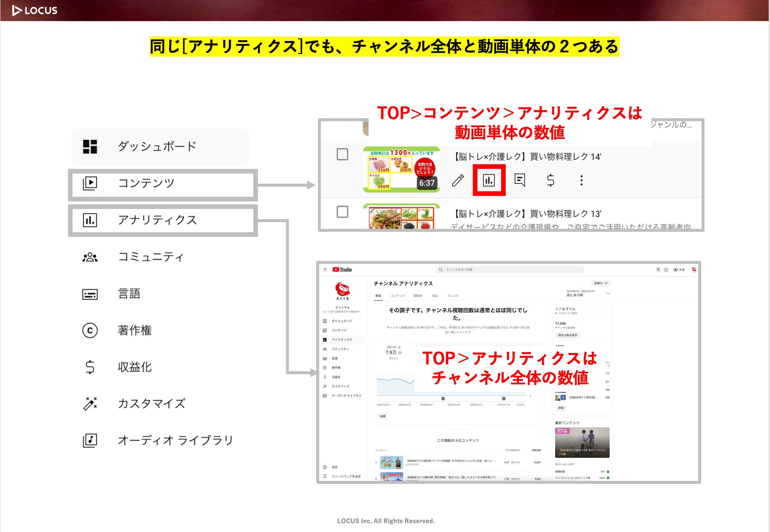The width and height of the screenshot is (770, 532).
Task: Open オーディオ ライブラリ in the large menu
Action: coord(158,440)
